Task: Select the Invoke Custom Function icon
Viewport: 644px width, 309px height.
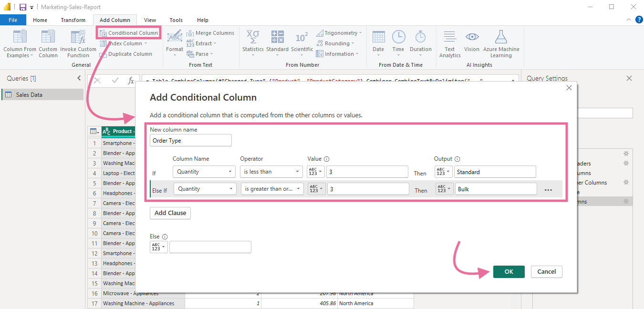Action: [78, 43]
